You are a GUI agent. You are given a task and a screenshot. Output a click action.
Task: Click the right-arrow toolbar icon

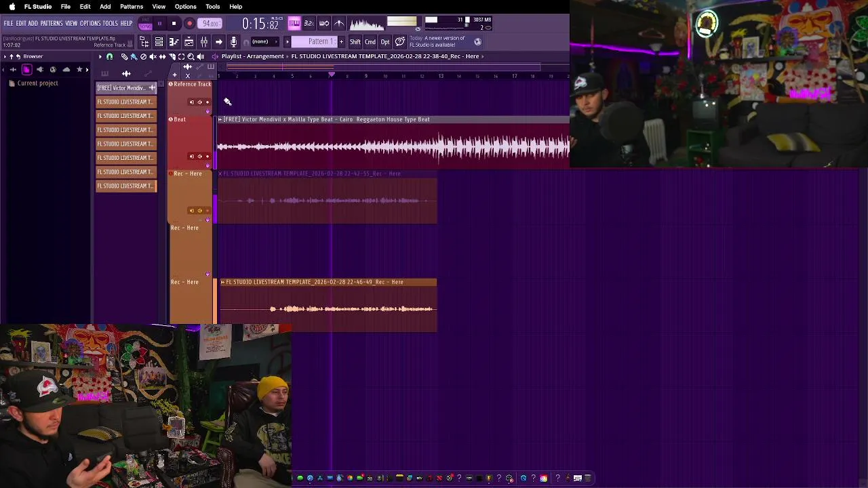219,42
